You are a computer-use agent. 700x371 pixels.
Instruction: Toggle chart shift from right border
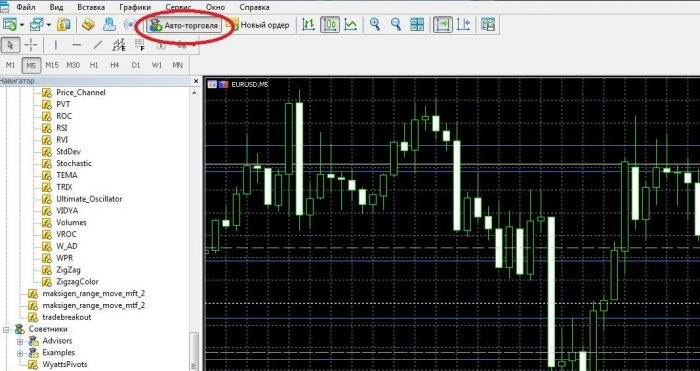pos(464,25)
